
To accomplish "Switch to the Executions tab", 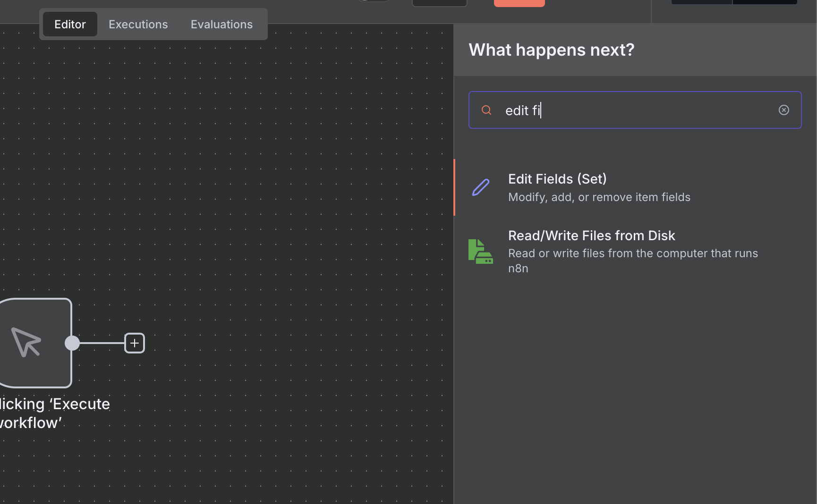I will point(138,24).
